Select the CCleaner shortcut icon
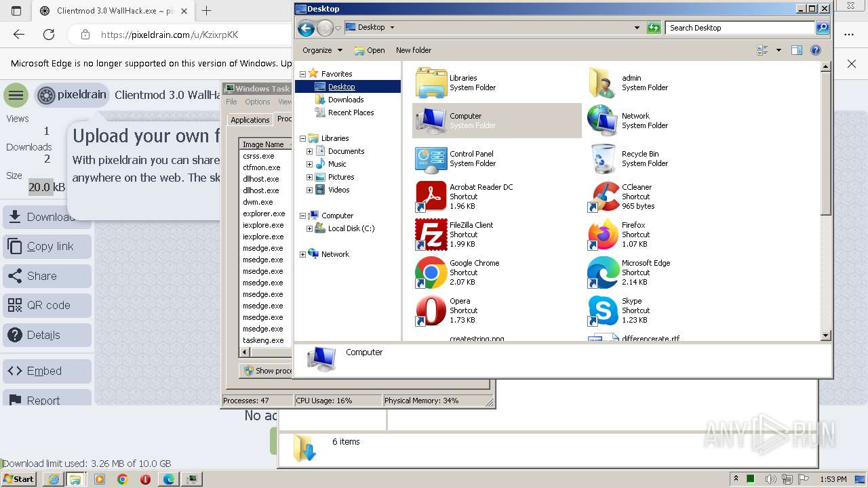This screenshot has width=868, height=488. [603, 197]
